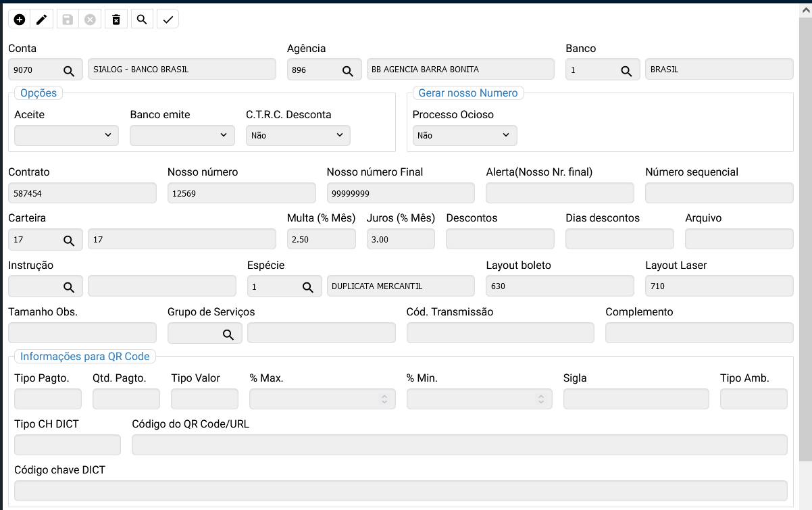Click the pencil edit icon in toolbar

tap(42, 20)
